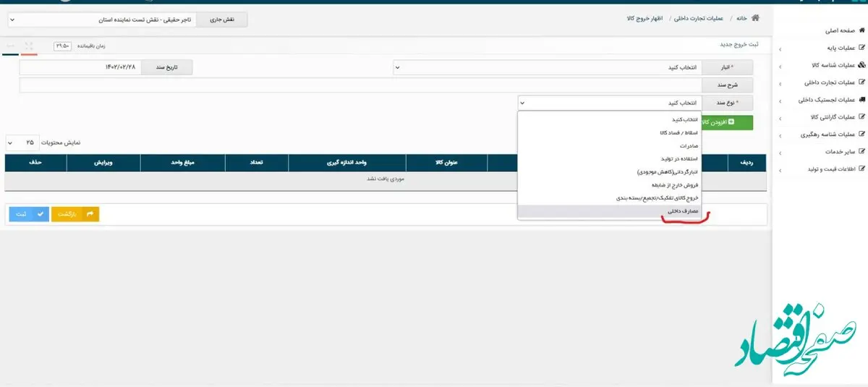Click the edit icon next to عملیات پایه
This screenshot has height=387, width=868.
[861, 48]
